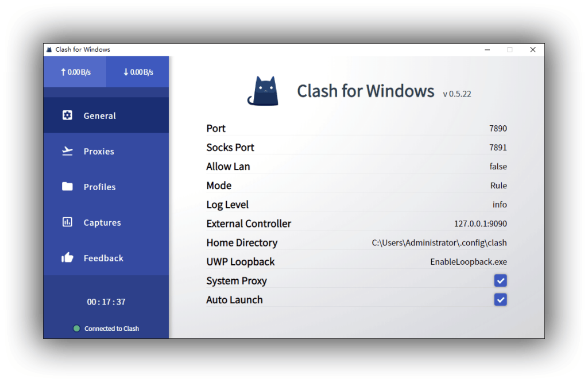Click the External Controller address 127.0.0.1:9090
The height and width of the screenshot is (382, 588).
coord(480,224)
